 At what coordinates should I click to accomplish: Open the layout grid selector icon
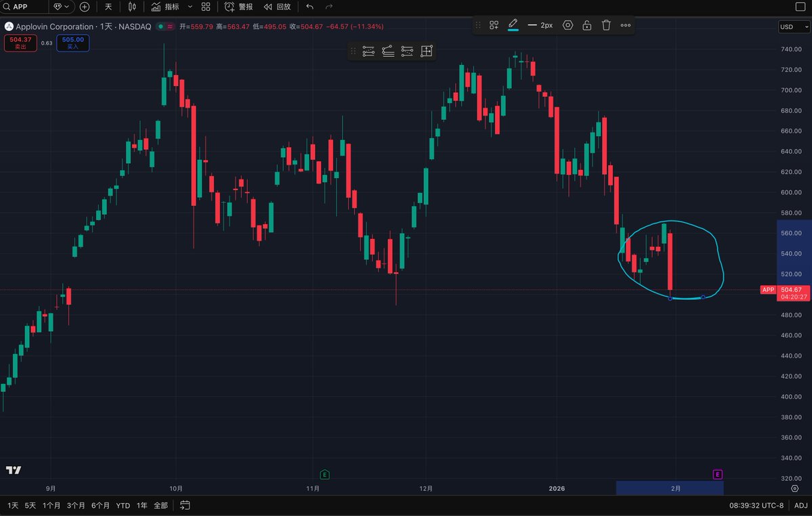tap(206, 7)
